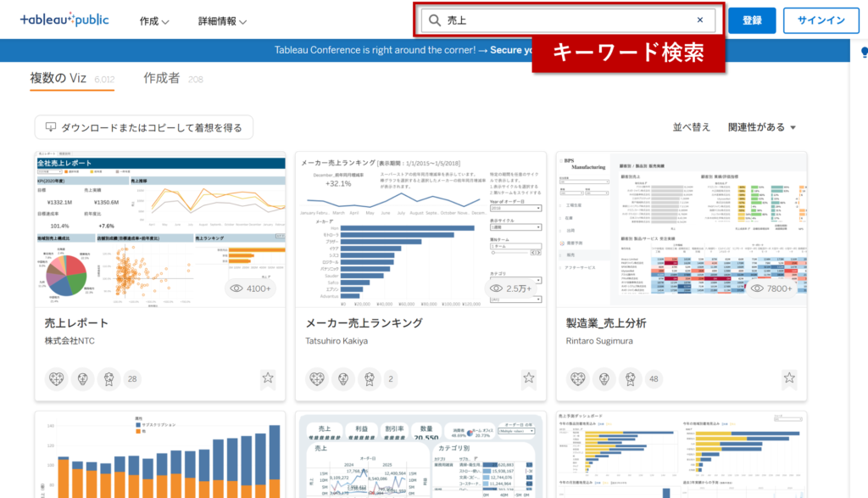This screenshot has width=868, height=498.
Task: Switch to the 作成者 tab
Action: point(162,78)
